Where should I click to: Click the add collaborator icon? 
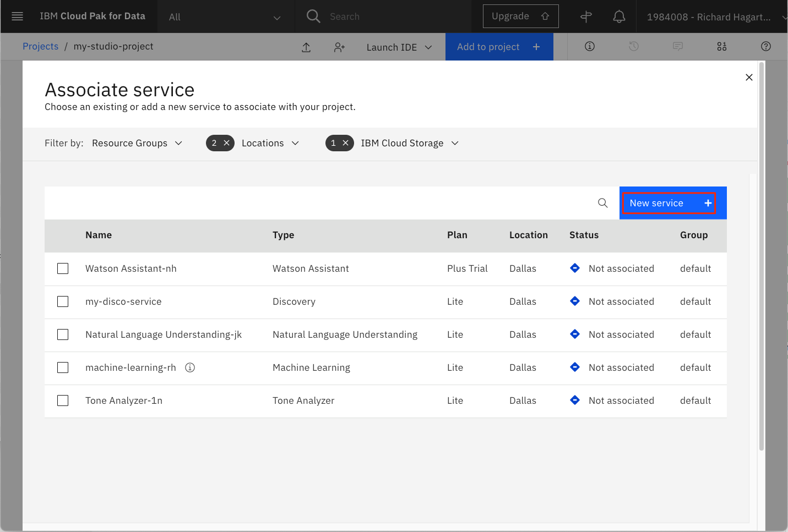point(339,47)
